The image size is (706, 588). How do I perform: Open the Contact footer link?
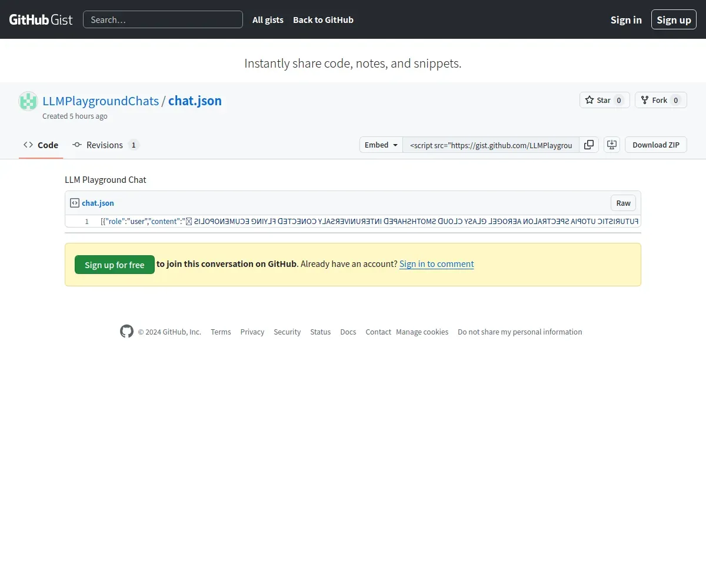pos(378,332)
